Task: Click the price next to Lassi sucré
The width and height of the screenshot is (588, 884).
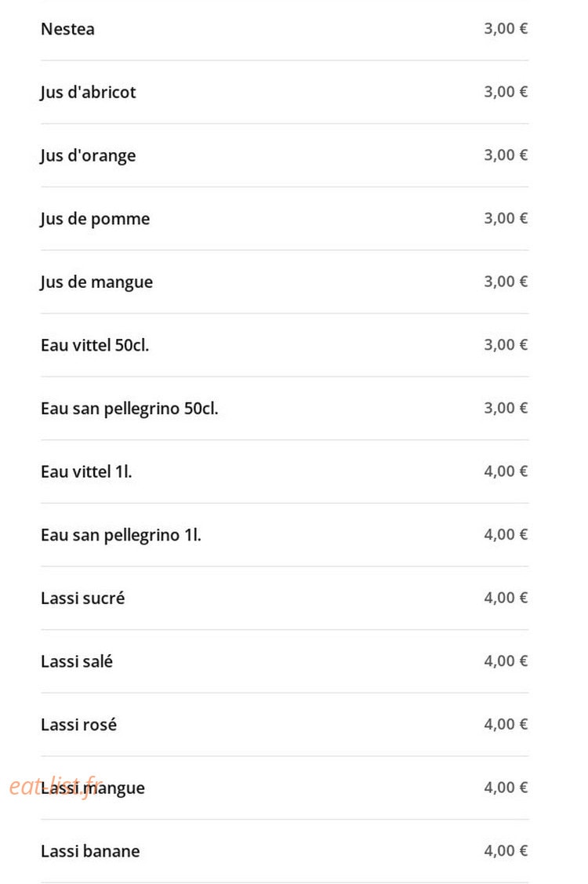Action: pyautogui.click(x=506, y=598)
